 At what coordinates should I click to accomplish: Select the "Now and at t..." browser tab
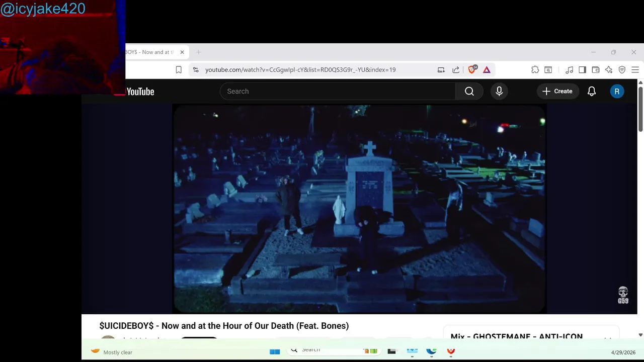point(149,52)
